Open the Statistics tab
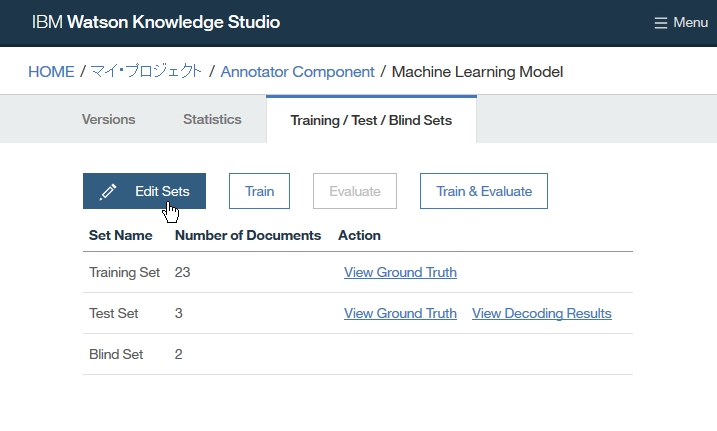Screen dimensions: 717x431 pos(212,119)
